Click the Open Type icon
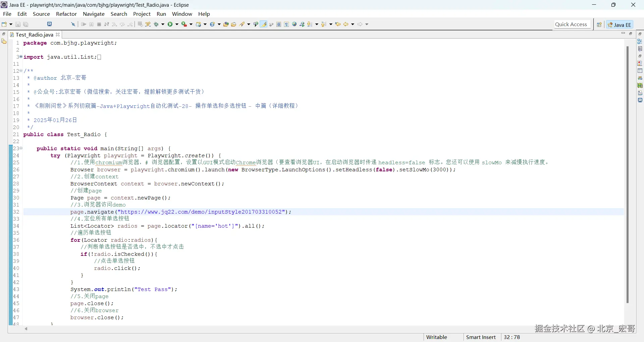Image resolution: width=644 pixels, height=342 pixels. pos(226,24)
